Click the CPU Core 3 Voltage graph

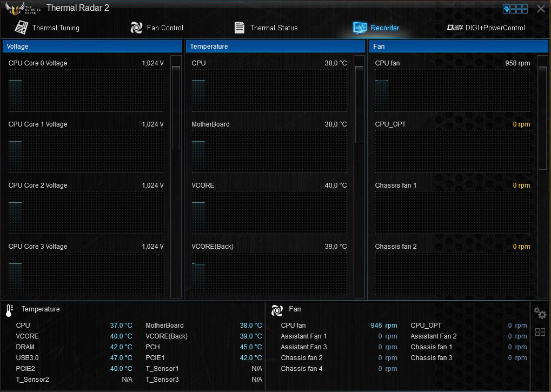(x=86, y=274)
